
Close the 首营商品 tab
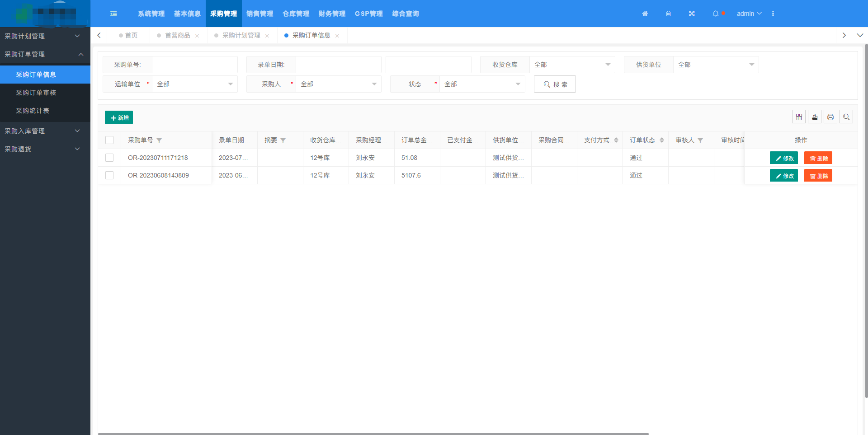[197, 36]
